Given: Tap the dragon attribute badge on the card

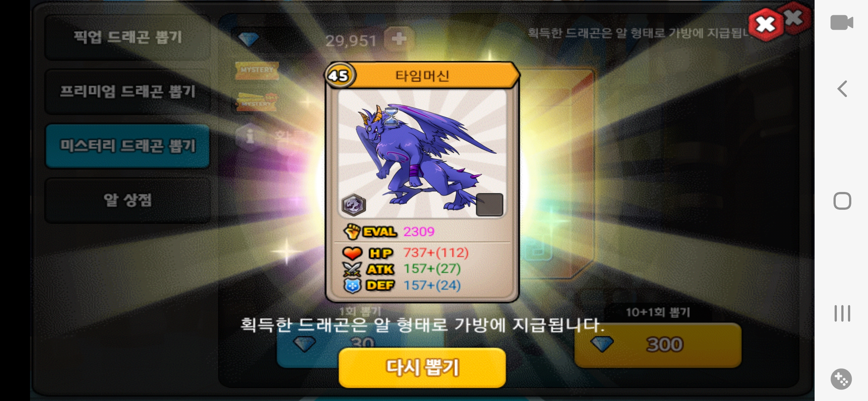Looking at the screenshot, I should (354, 205).
